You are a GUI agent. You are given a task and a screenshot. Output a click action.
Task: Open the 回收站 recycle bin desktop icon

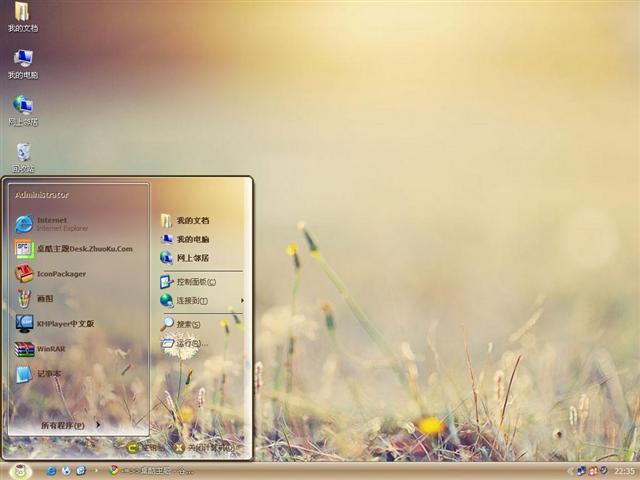click(x=23, y=156)
